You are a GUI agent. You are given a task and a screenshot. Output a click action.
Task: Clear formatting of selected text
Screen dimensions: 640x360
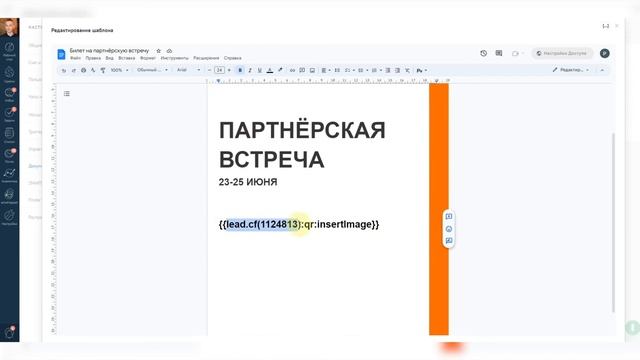pyautogui.click(x=407, y=70)
